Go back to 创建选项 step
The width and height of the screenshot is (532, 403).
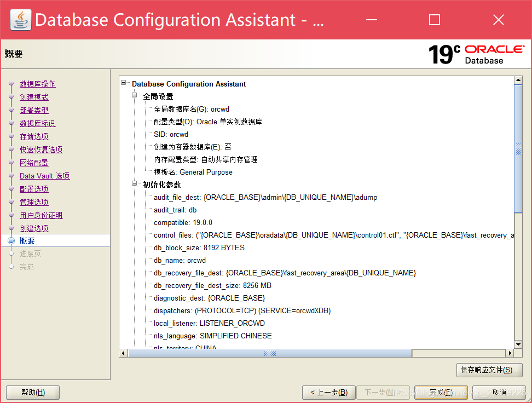(x=34, y=228)
